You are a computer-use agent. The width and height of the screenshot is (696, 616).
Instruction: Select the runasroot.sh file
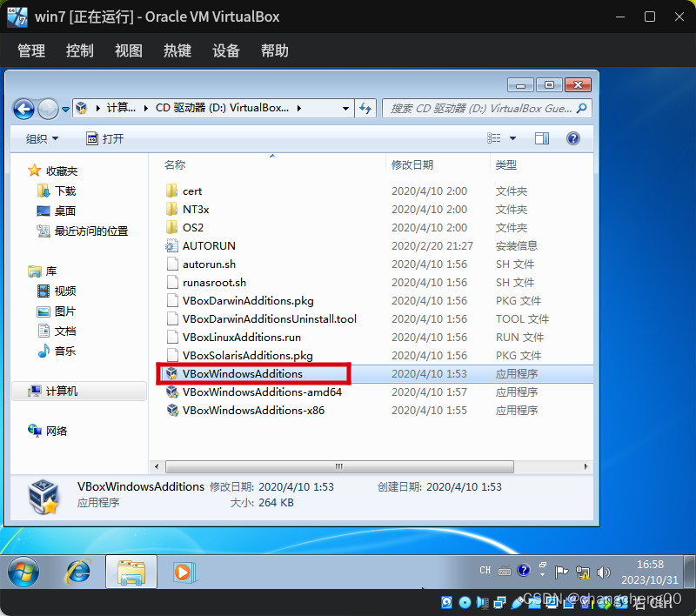point(214,282)
